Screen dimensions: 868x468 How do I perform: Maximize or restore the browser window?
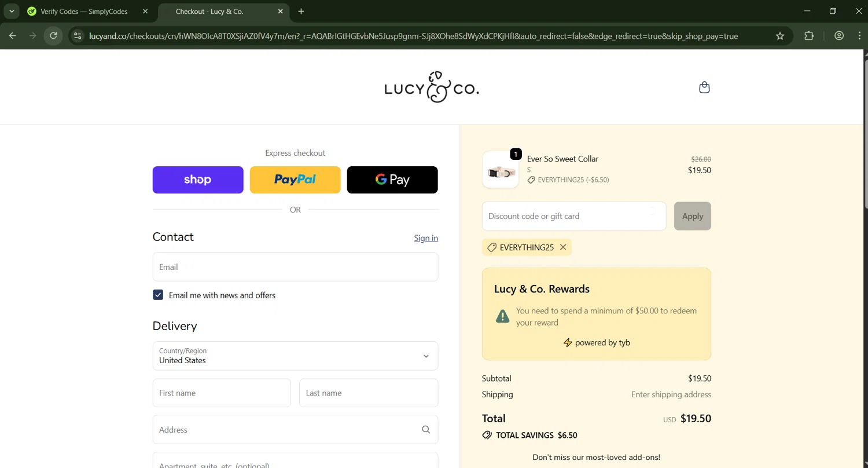click(833, 11)
